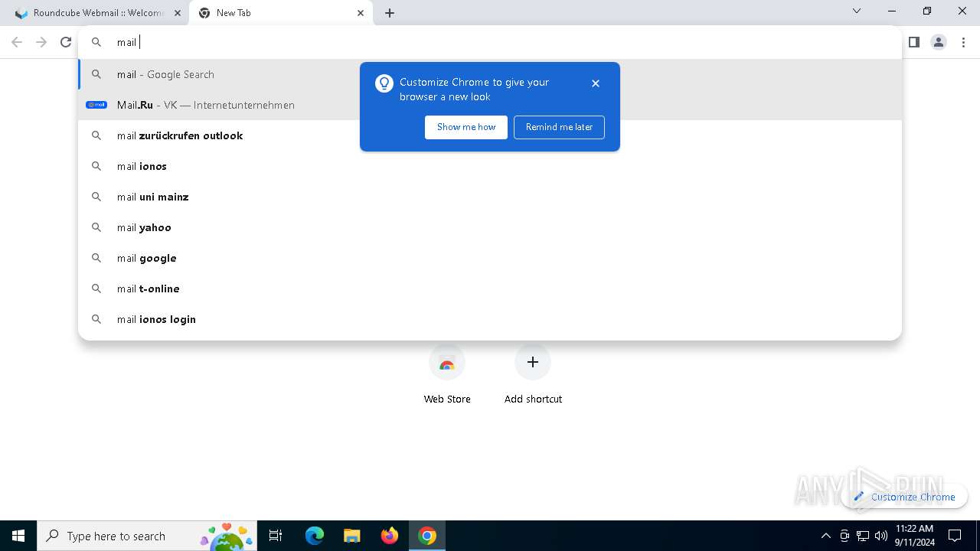Select the New Tab tab
The height and width of the screenshot is (551, 980).
point(281,13)
